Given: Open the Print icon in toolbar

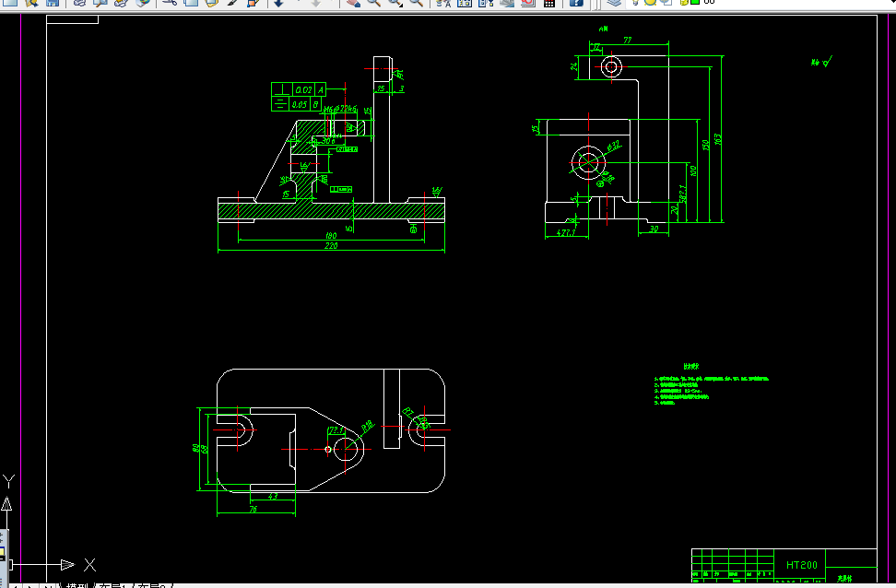Looking at the screenshot, I should [79, 2].
